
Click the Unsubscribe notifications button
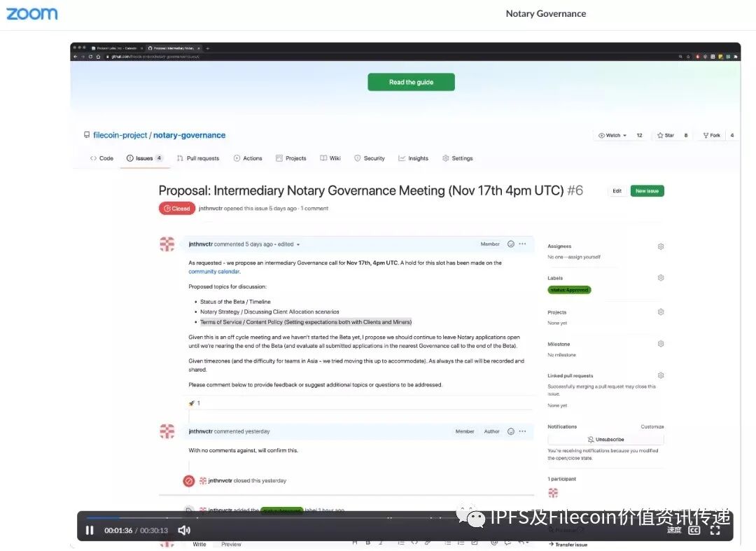pos(605,439)
